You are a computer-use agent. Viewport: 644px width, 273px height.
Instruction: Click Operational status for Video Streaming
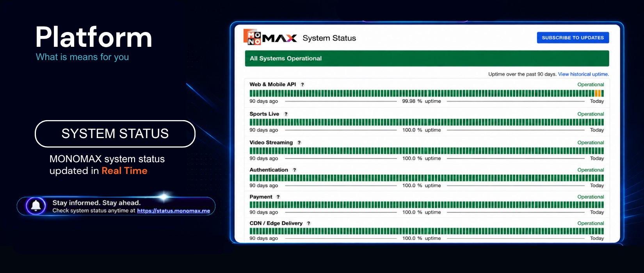tap(591, 143)
